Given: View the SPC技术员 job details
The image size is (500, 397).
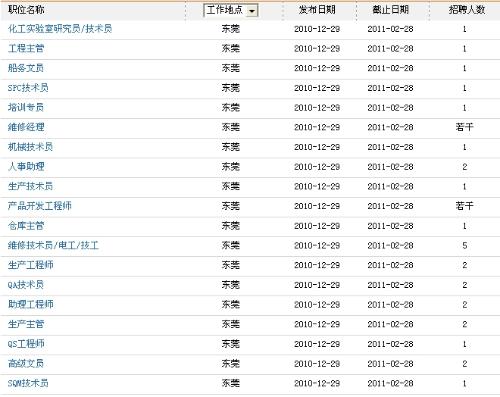Looking at the screenshot, I should pyautogui.click(x=28, y=88).
